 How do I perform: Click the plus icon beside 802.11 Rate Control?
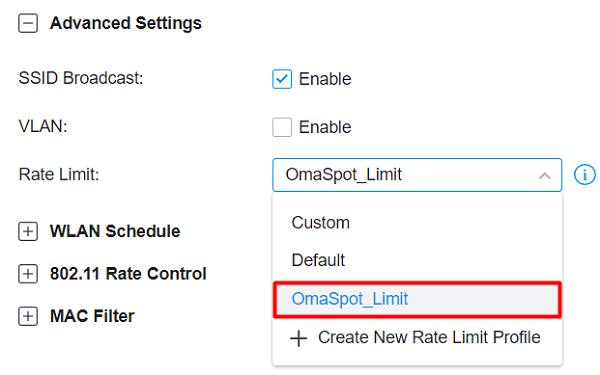coord(28,274)
